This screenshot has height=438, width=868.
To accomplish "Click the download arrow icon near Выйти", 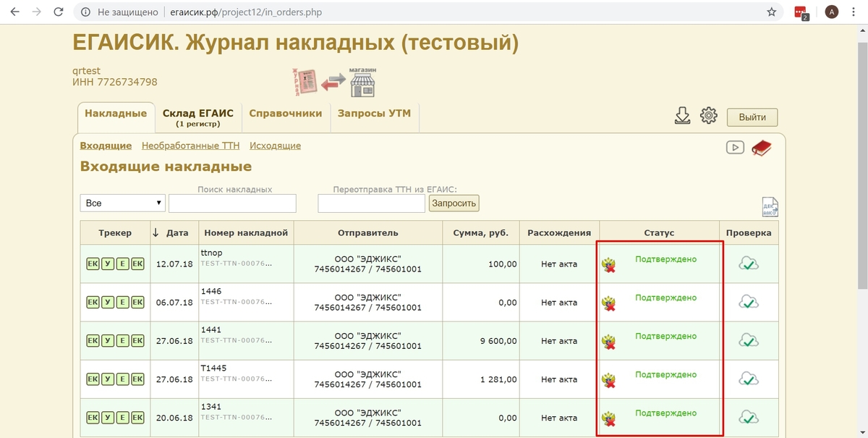I will point(682,116).
